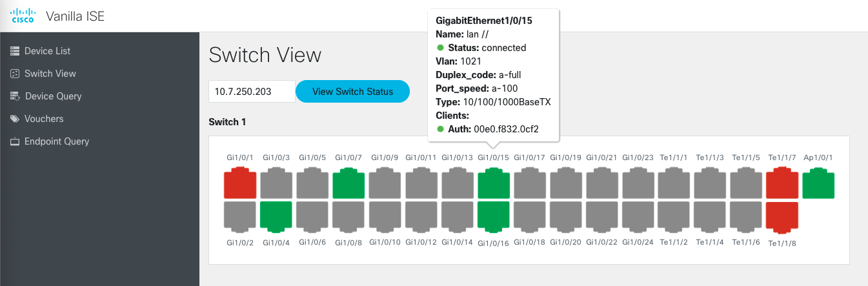Click the Gi1/0/19 port icon

coord(566,183)
